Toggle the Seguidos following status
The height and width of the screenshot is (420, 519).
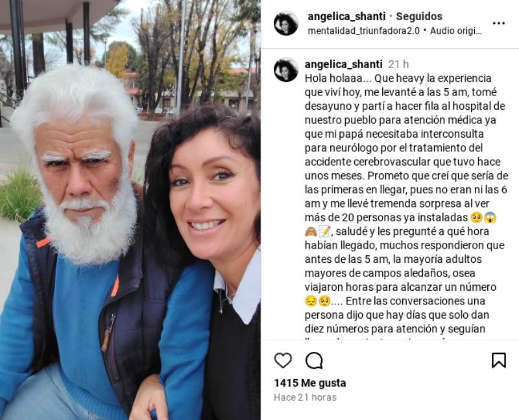click(x=419, y=16)
